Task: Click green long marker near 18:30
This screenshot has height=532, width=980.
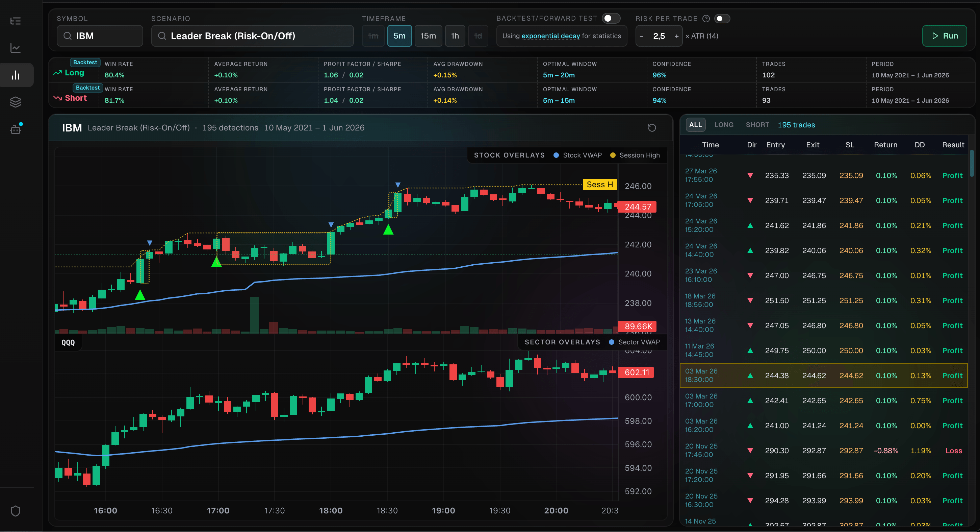Action: (x=388, y=229)
